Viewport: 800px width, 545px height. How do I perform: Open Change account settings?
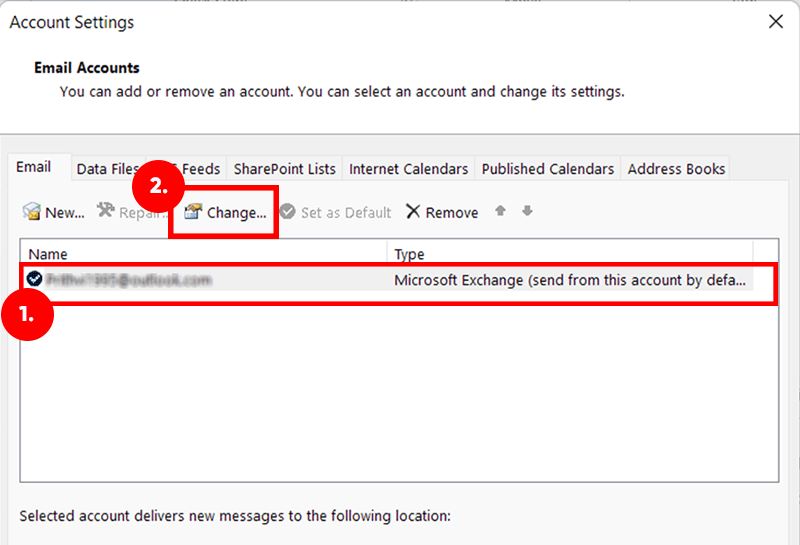coord(227,212)
